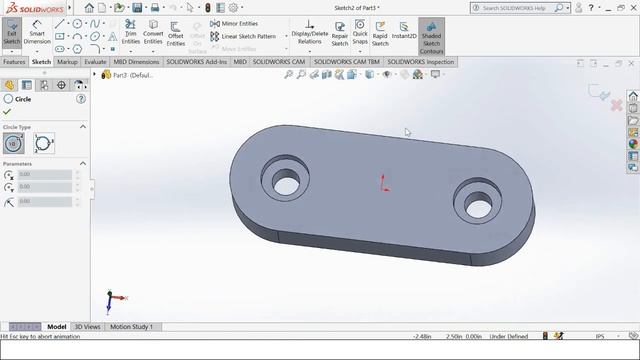Open the Trim Entities dropdown arrow
This screenshot has height=360, width=640.
pos(131,51)
